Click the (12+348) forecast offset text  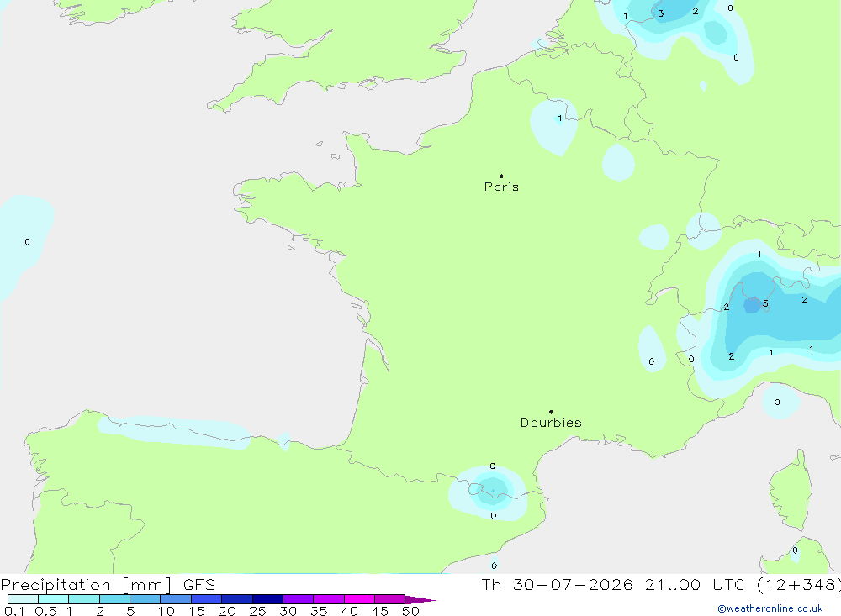point(798,585)
